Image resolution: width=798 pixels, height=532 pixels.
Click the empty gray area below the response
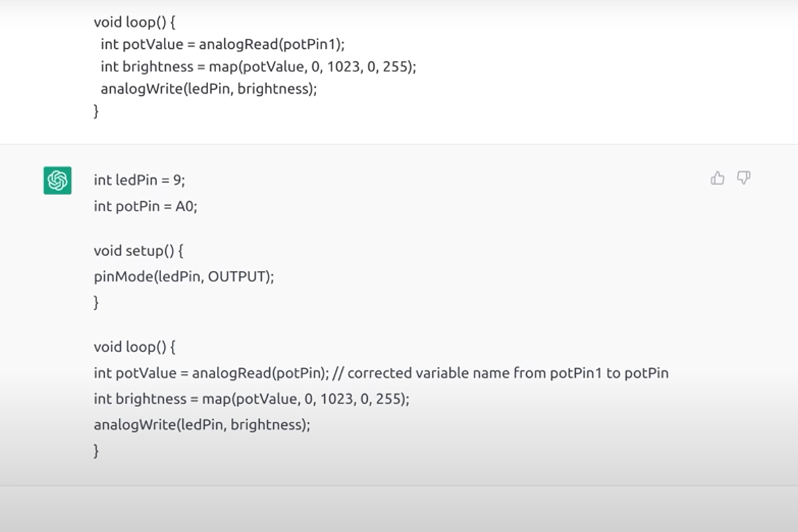pyautogui.click(x=399, y=509)
